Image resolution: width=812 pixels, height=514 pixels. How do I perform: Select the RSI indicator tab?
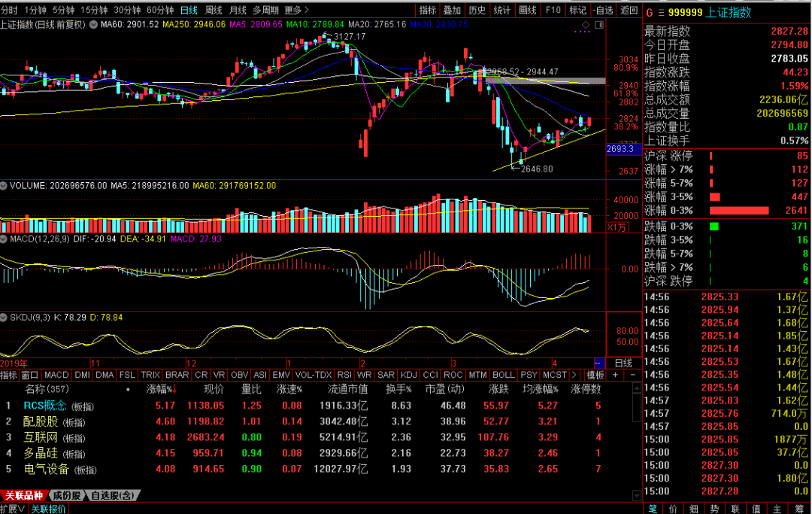[x=344, y=375]
